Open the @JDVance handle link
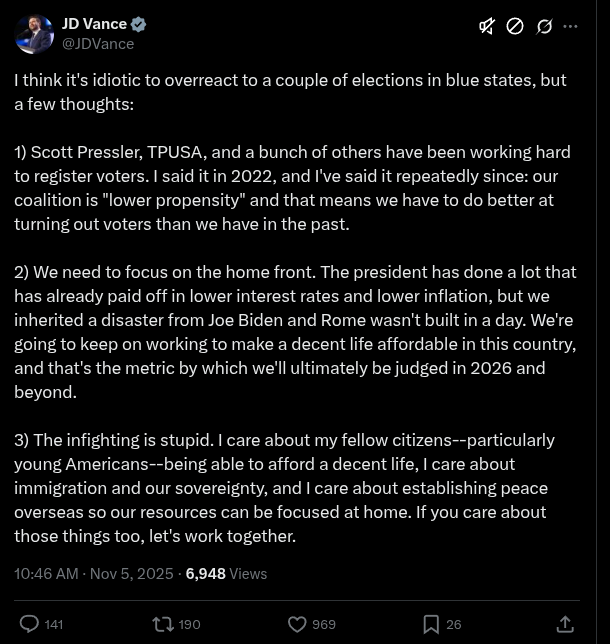The image size is (610, 644). click(98, 44)
